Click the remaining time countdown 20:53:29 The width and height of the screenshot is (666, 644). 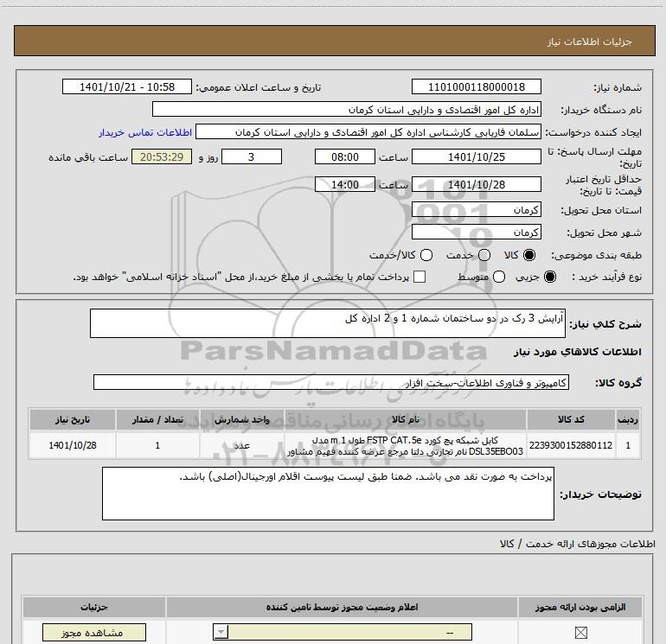[x=162, y=156]
